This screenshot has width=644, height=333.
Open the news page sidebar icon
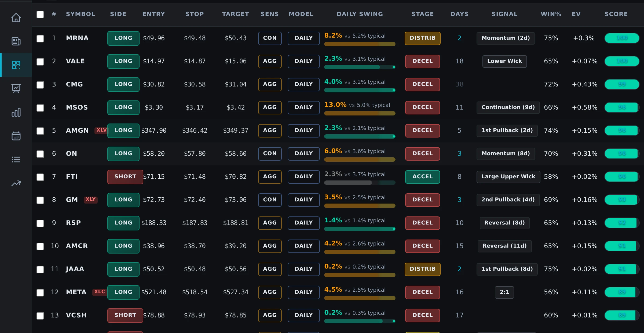(16, 41)
